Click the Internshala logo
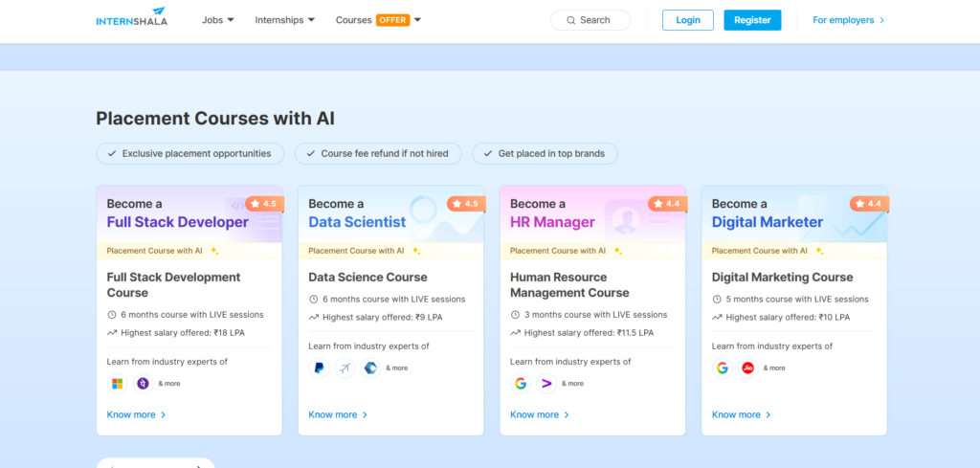This screenshot has height=468, width=980. point(132,17)
